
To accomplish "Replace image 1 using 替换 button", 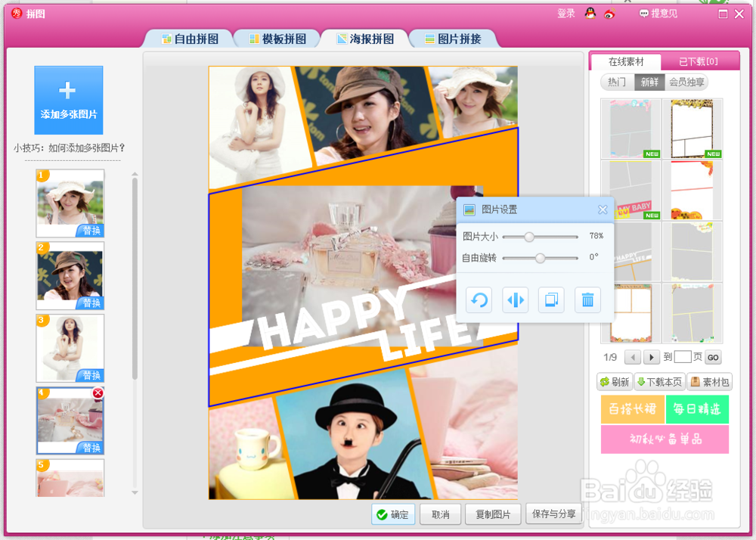I will pos(91,231).
